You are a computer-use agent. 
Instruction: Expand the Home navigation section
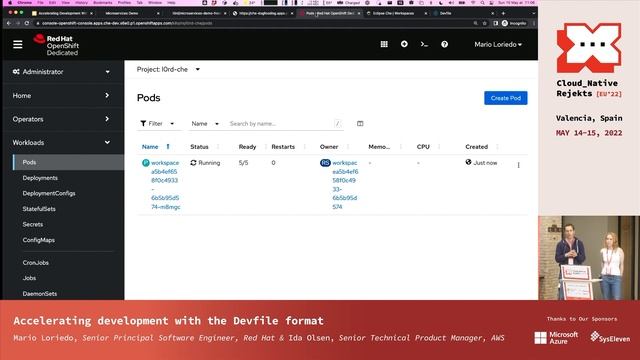[61, 96]
